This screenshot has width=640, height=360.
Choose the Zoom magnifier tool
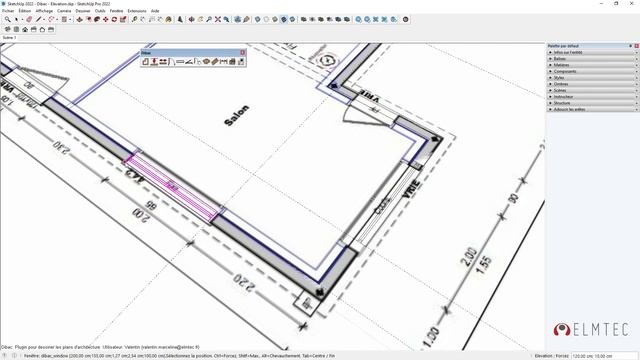pyautogui.click(x=209, y=19)
